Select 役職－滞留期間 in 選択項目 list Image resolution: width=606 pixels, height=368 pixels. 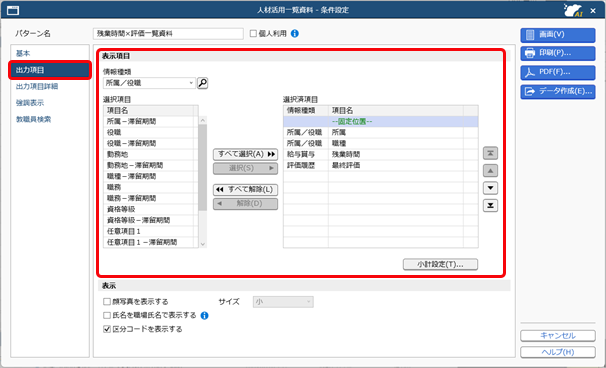coord(151,143)
